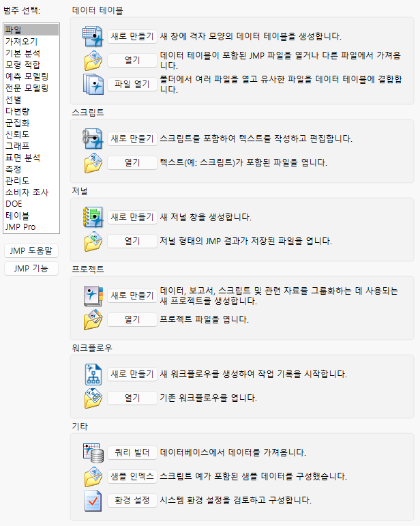Screen dimensions: 420x526
Task: Select 군집화 category in list
Action: pyautogui.click(x=31, y=123)
